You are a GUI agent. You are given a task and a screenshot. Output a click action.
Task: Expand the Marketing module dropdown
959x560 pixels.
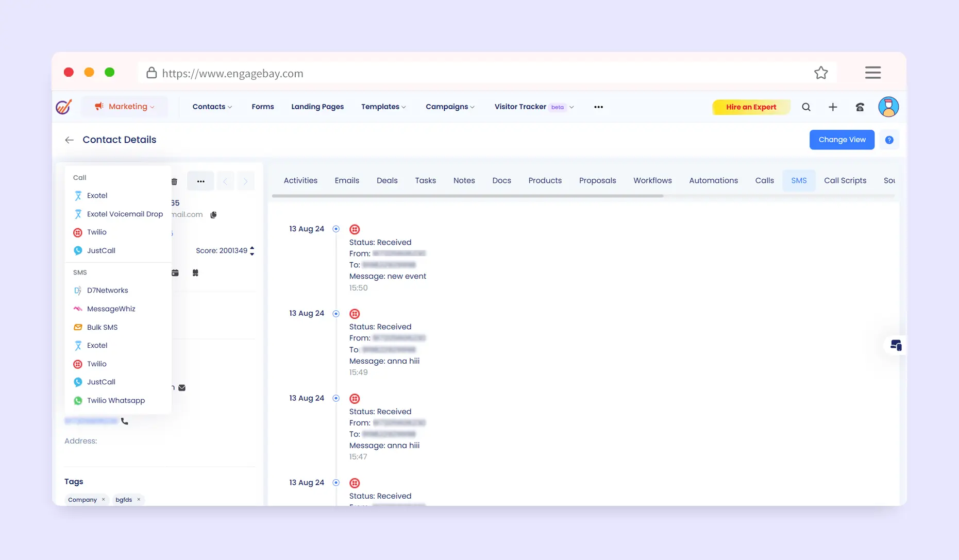tap(125, 107)
